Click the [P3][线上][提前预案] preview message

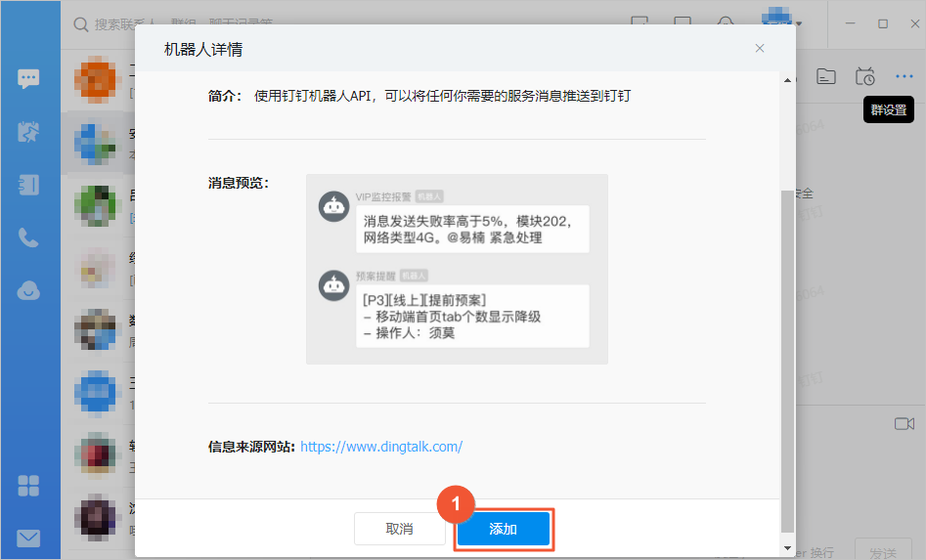tap(472, 317)
